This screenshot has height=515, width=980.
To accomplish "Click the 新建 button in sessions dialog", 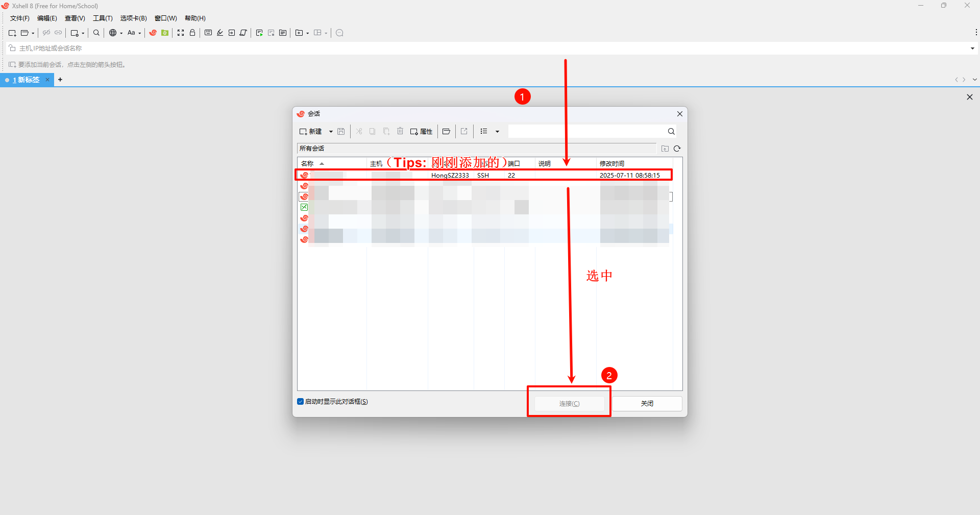I will pyautogui.click(x=311, y=132).
